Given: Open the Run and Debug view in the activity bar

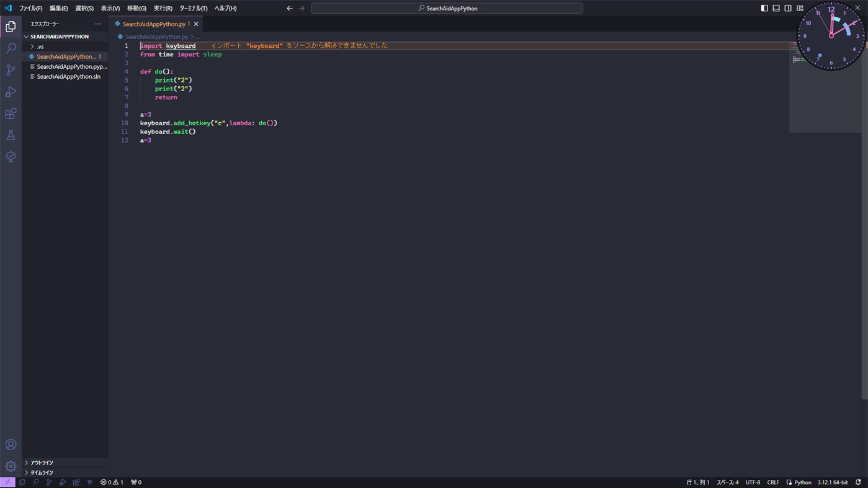Looking at the screenshot, I should (11, 92).
